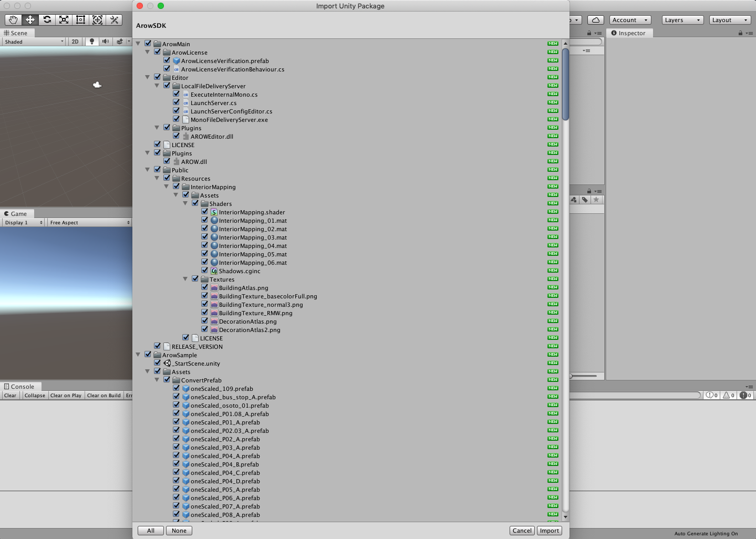
Task: Click the project search by label icon
Action: pos(585,200)
